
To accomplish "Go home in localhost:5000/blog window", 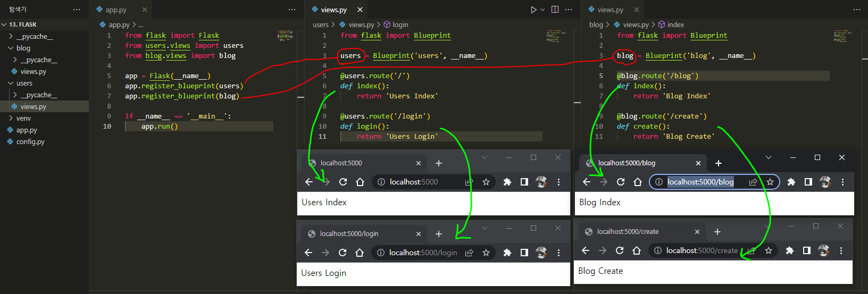I will (x=638, y=182).
